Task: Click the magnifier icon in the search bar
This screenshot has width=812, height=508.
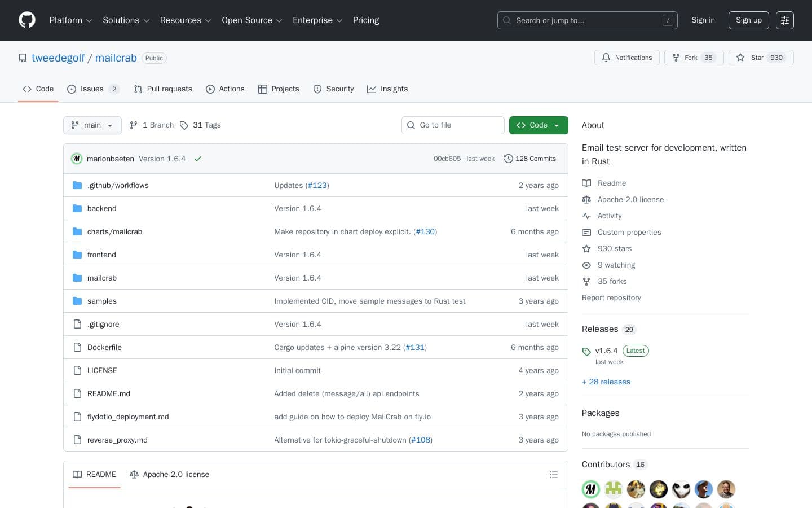Action: click(x=506, y=20)
